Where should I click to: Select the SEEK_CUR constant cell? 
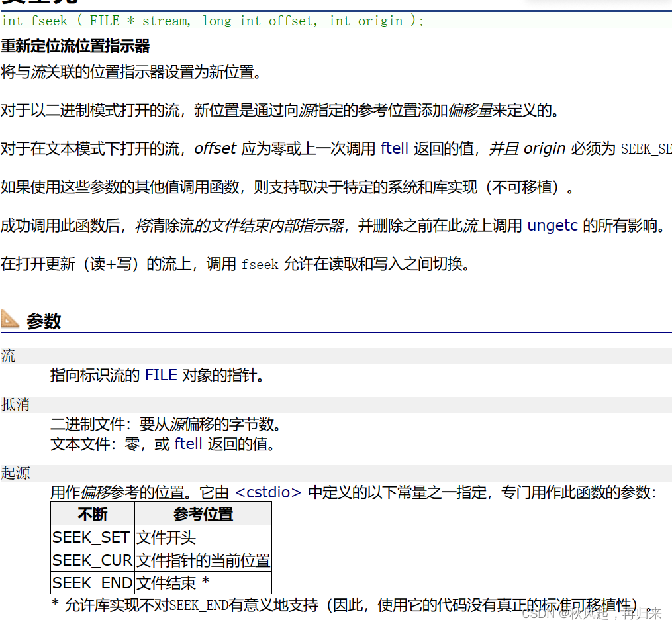point(91,560)
